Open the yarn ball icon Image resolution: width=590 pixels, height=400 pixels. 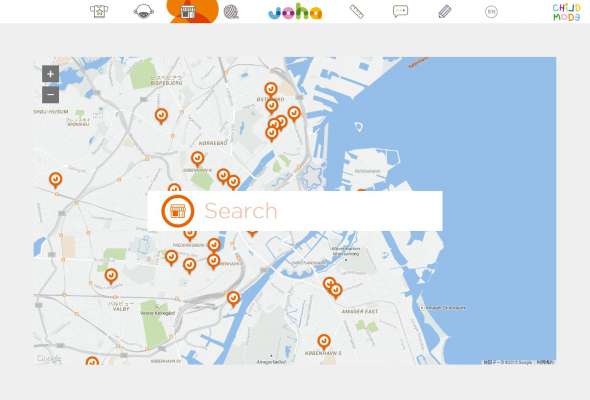coord(231,12)
